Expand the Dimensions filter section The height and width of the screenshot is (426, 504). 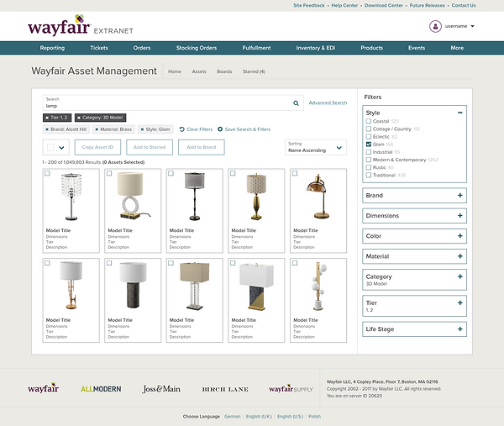460,216
